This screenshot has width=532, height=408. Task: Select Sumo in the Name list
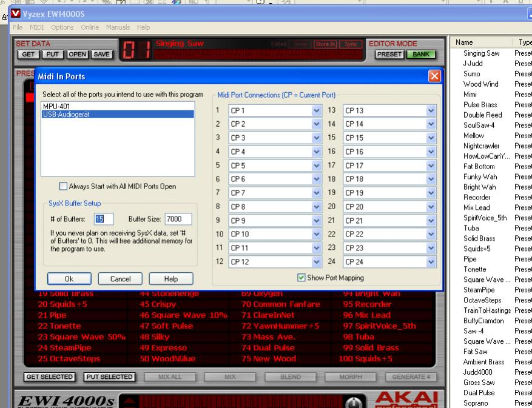[x=471, y=74]
